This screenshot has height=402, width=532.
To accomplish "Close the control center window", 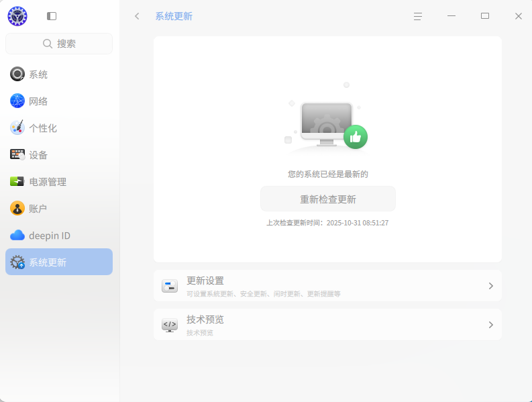I will [x=518, y=16].
